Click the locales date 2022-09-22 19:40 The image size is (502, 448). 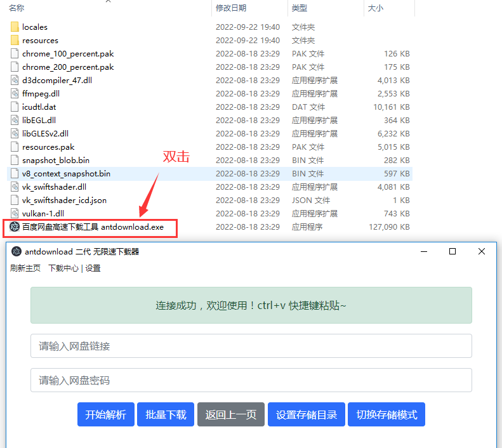[x=248, y=27]
